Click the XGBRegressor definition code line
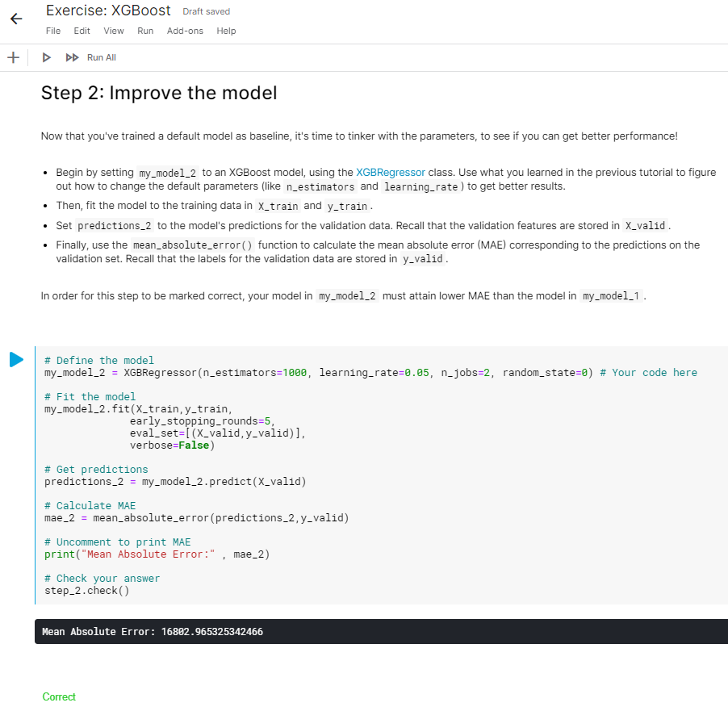The height and width of the screenshot is (711, 728). 370,373
